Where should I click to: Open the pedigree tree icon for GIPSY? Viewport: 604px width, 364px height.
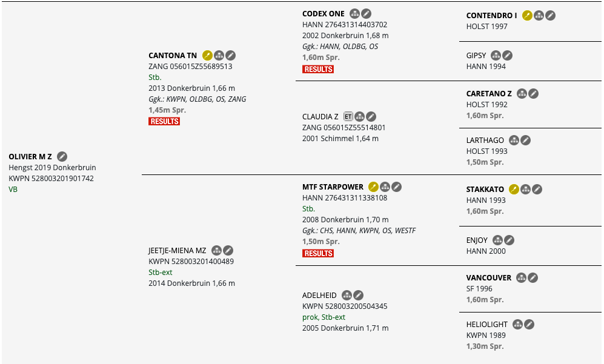(x=496, y=56)
